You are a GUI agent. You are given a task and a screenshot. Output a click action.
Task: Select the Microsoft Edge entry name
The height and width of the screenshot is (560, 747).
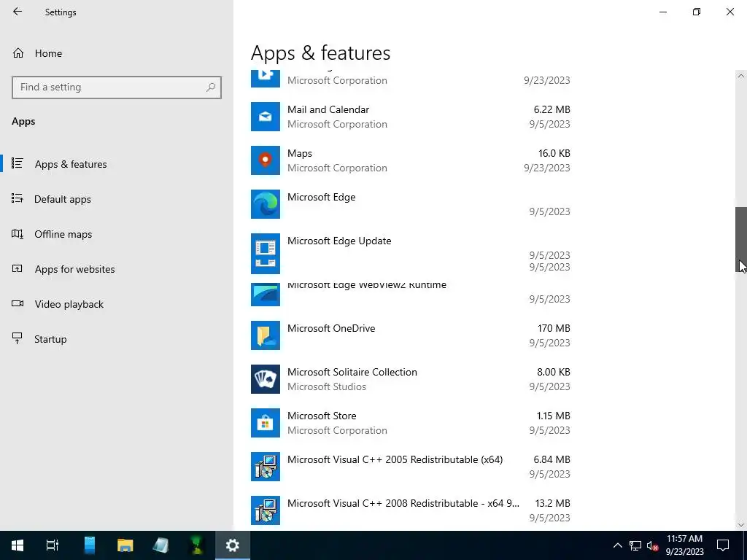point(322,197)
